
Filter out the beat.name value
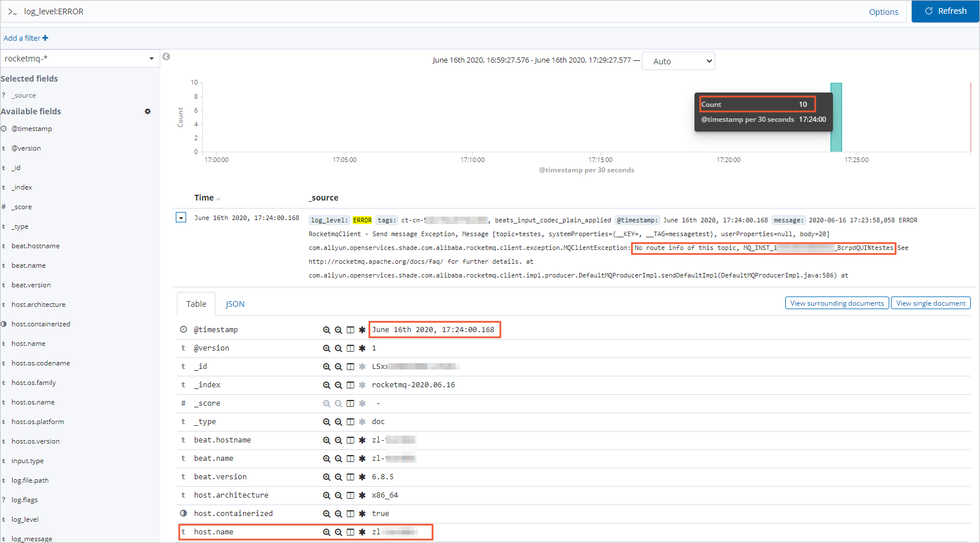pos(338,459)
